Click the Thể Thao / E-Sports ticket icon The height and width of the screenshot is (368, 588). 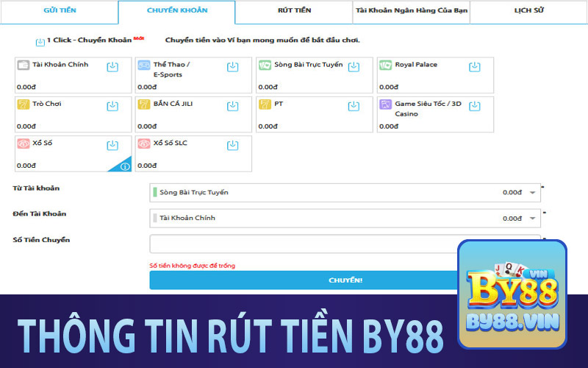[144, 65]
